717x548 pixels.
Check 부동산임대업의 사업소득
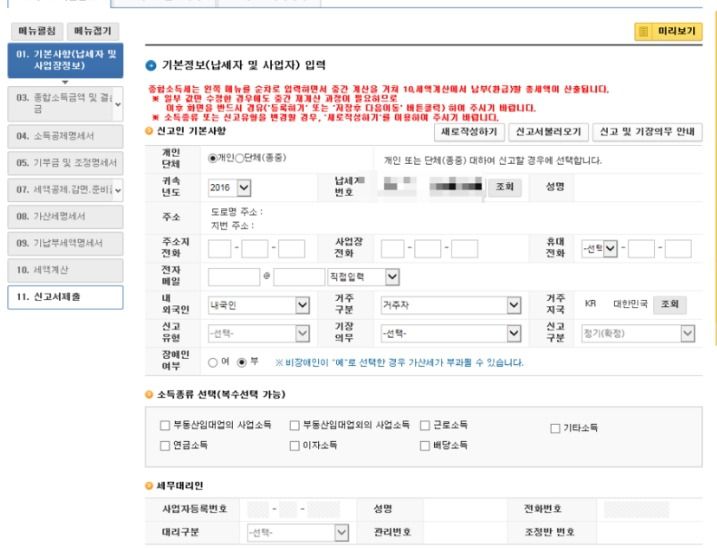(x=165, y=425)
